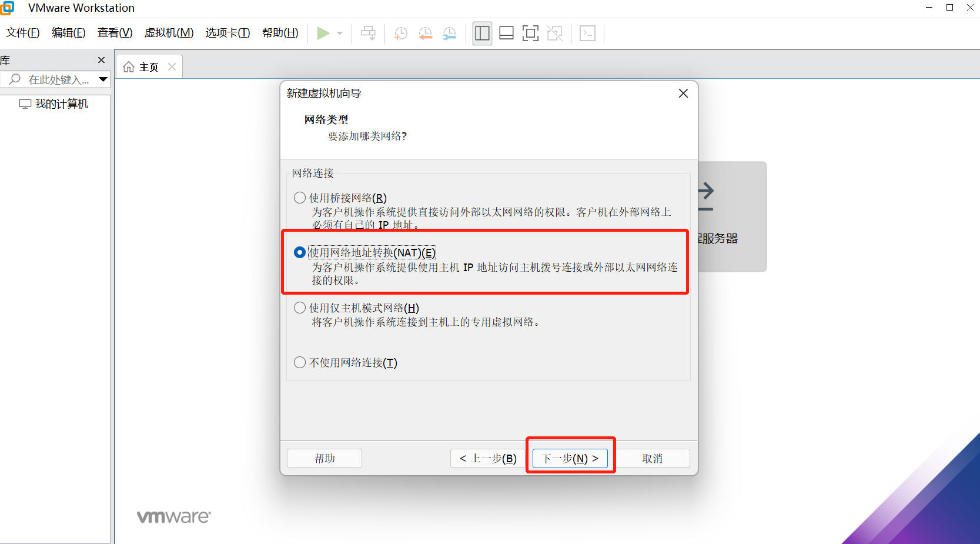Viewport: 980px width, 544px height.
Task: Close the 新建虚拟机向导 dialog
Action: pyautogui.click(x=683, y=94)
